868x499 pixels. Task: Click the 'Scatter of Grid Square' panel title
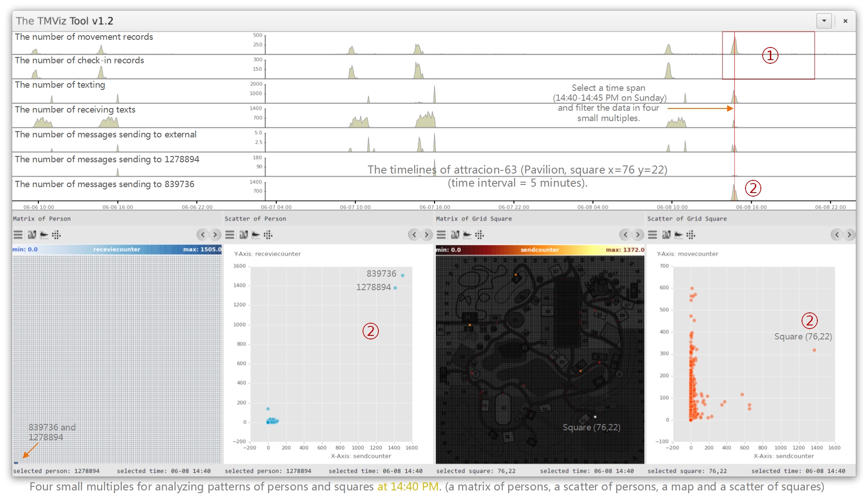tap(687, 219)
